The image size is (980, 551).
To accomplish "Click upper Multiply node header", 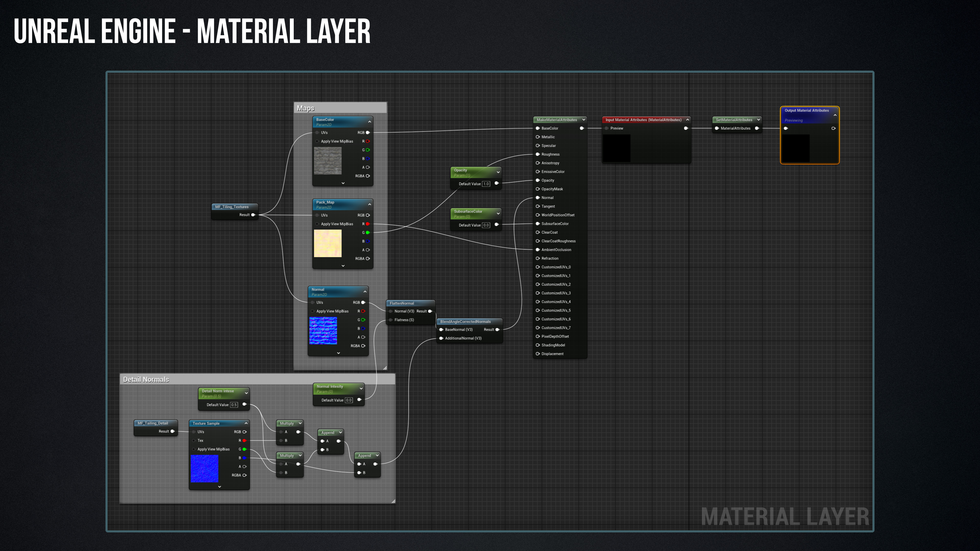I will pos(289,423).
